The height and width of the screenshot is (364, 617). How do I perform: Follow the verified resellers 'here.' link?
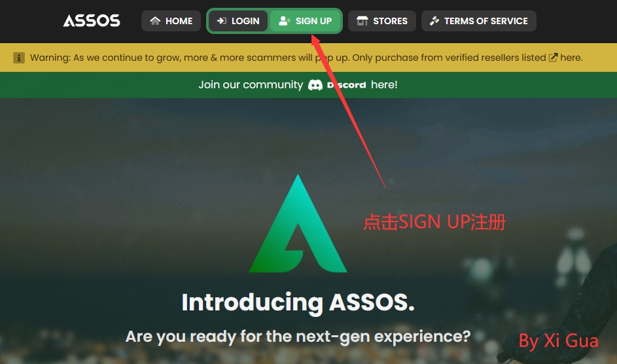[x=571, y=58]
